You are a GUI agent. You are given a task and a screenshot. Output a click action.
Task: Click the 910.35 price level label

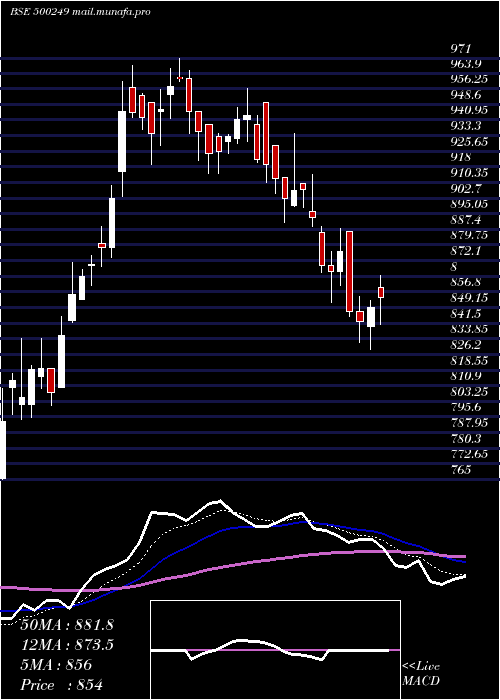(468, 173)
